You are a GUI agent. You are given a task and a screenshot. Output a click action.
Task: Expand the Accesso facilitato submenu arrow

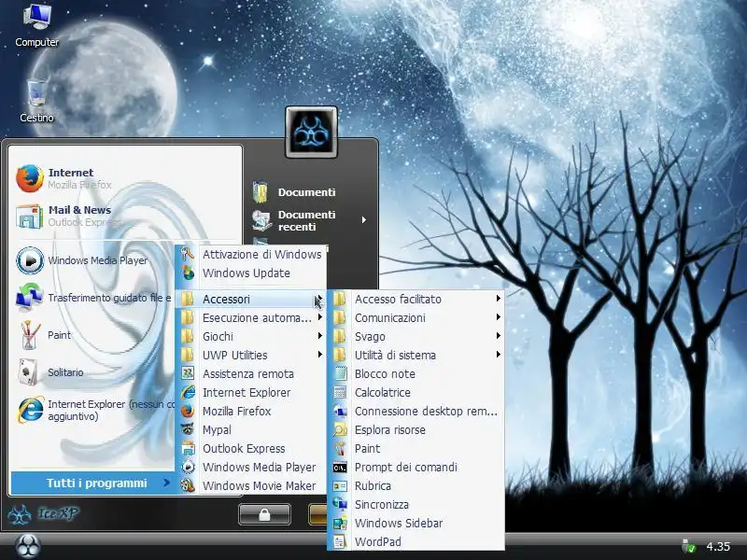(498, 299)
